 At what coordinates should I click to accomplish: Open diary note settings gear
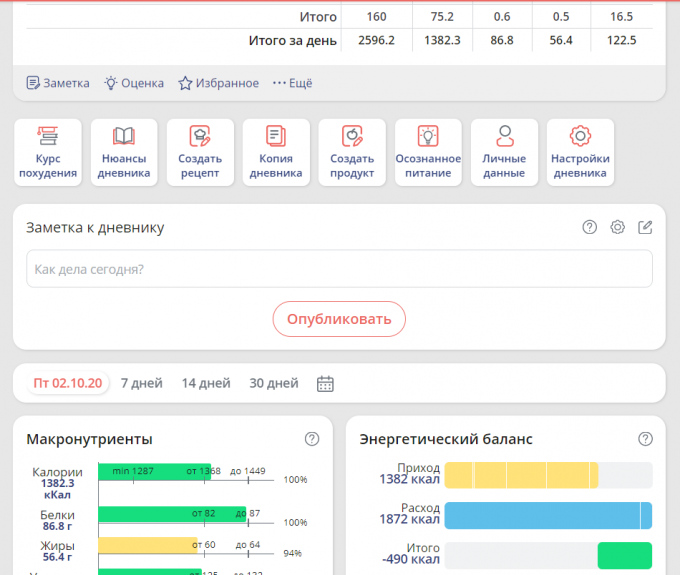[x=618, y=227]
